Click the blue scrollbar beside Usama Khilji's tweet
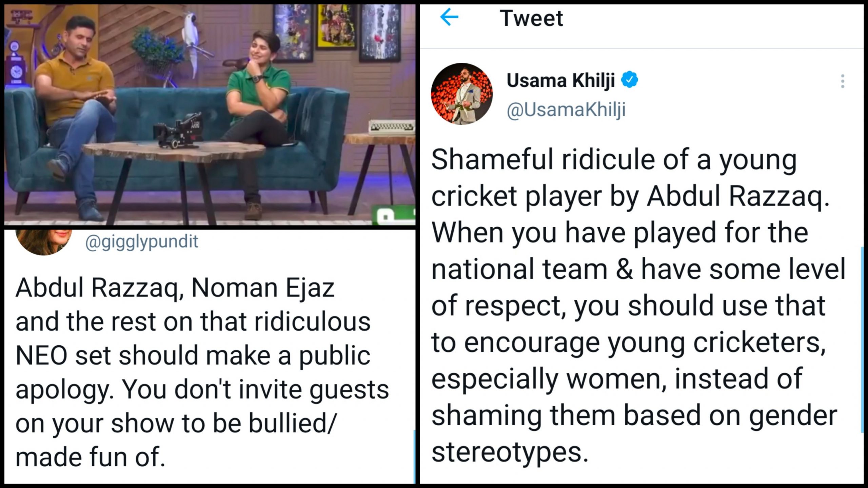 click(863, 339)
